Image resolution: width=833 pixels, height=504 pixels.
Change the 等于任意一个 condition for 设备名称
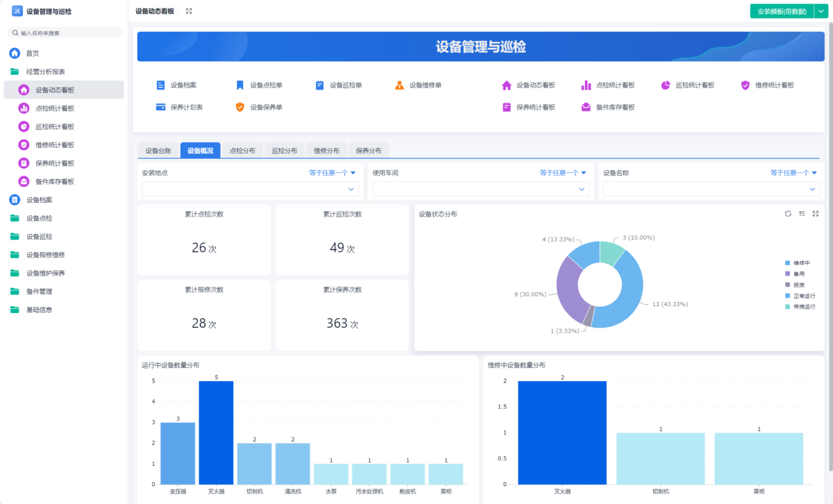[x=793, y=173]
